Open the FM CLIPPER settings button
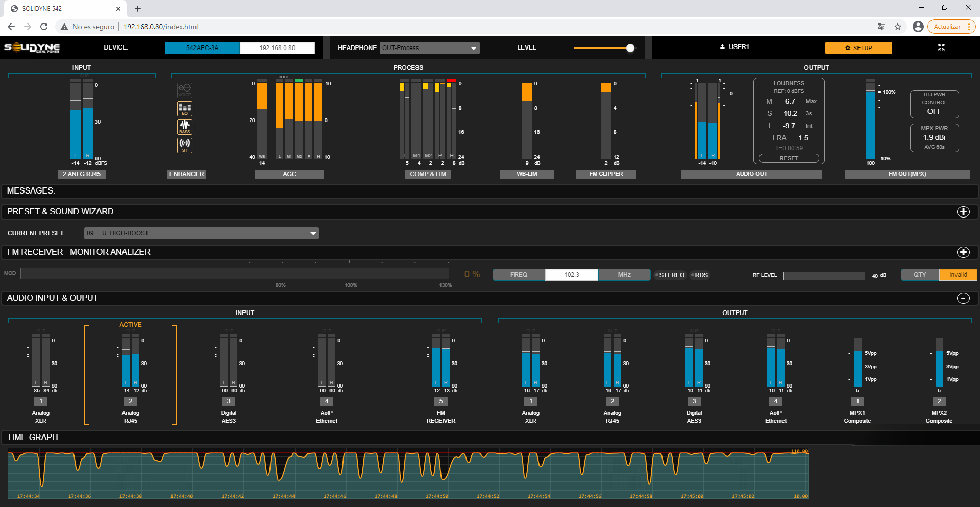980x507 pixels. [606, 174]
